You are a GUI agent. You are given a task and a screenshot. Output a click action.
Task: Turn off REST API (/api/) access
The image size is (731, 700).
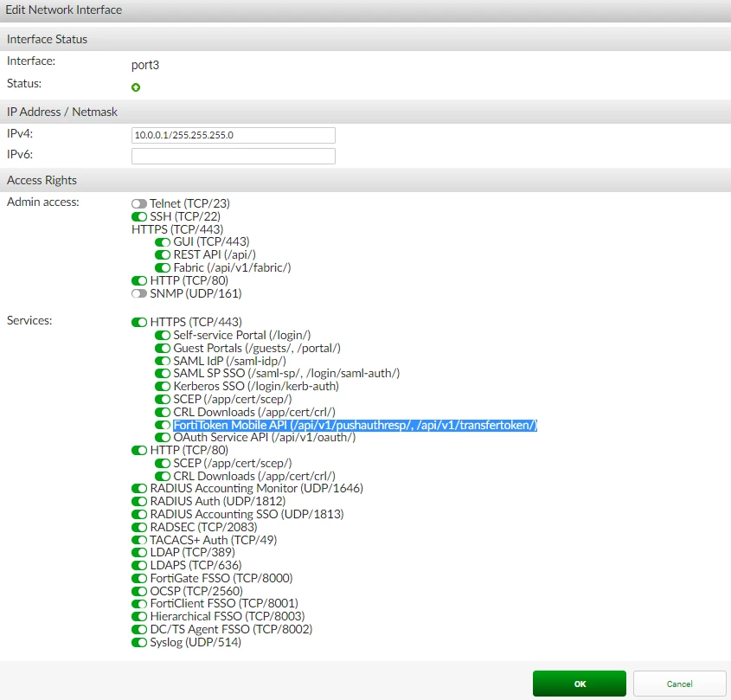(163, 255)
